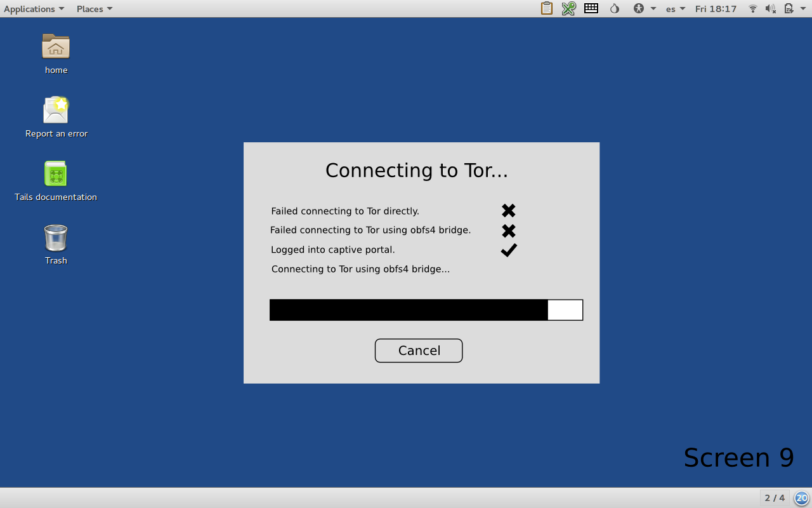Click the muted volume speaker icon
The height and width of the screenshot is (508, 812).
(x=771, y=8)
